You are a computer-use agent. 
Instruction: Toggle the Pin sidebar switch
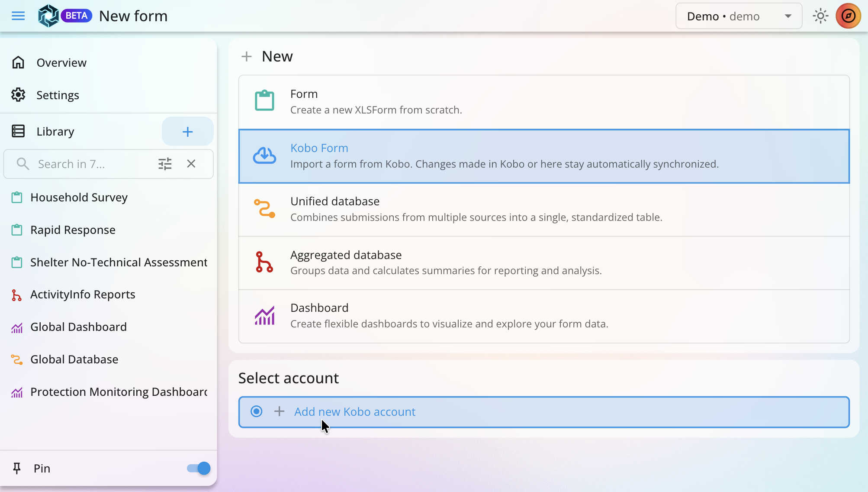tap(199, 468)
